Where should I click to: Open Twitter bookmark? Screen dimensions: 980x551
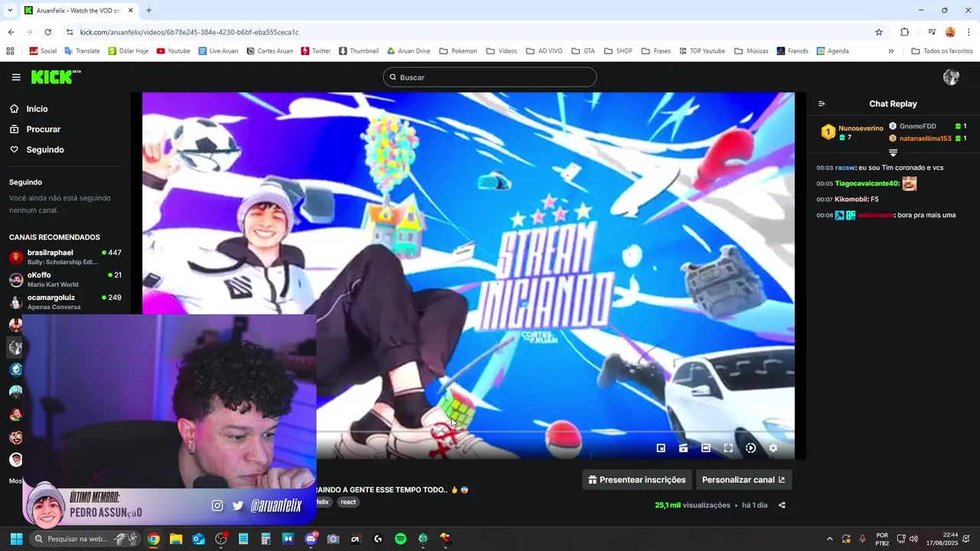click(x=315, y=51)
